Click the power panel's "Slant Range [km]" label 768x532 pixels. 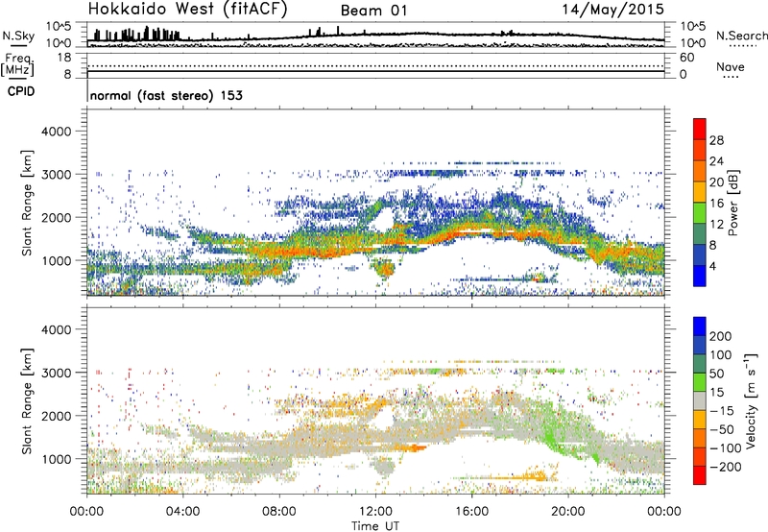pyautogui.click(x=27, y=204)
